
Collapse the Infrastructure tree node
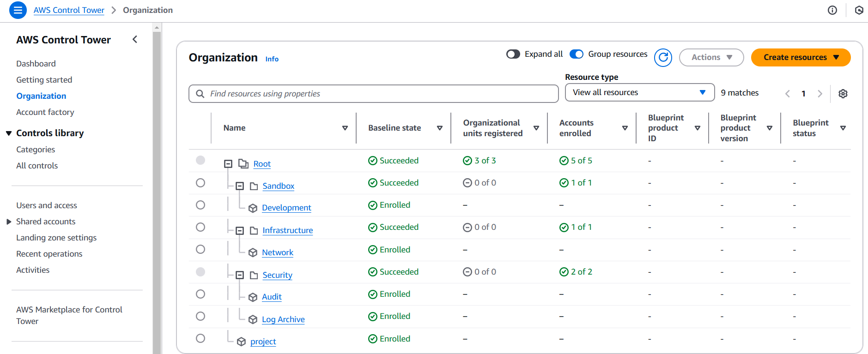pyautogui.click(x=240, y=230)
